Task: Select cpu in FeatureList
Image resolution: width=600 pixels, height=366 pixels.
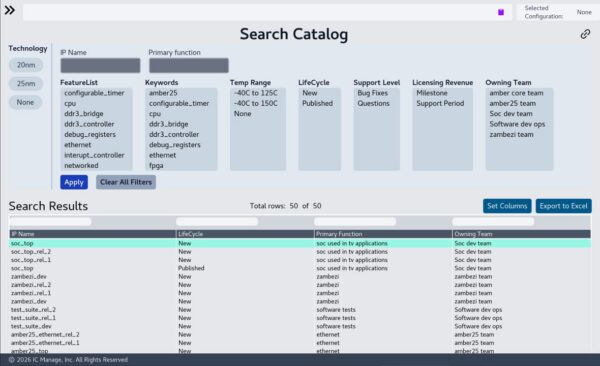Action: 70,103
